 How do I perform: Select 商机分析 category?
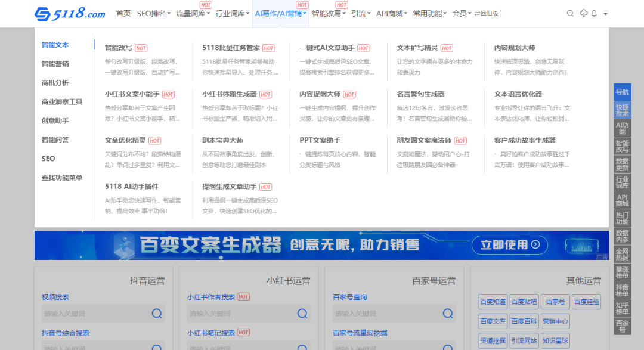(x=55, y=82)
